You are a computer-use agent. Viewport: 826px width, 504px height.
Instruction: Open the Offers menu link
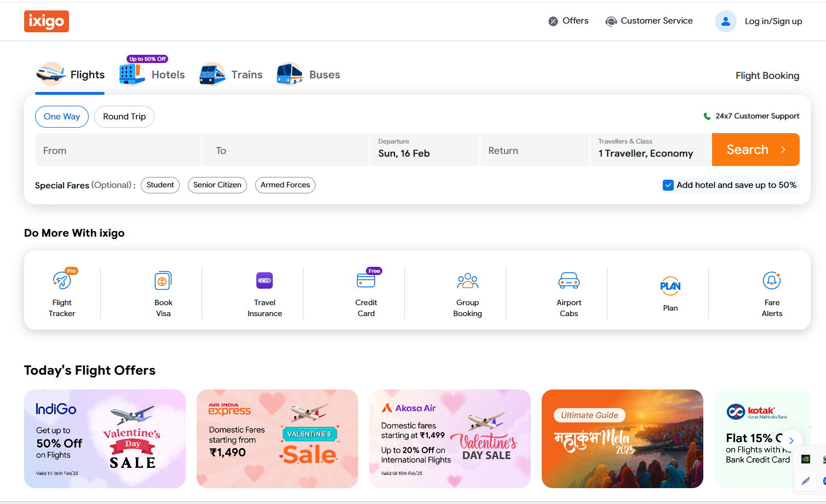[569, 21]
